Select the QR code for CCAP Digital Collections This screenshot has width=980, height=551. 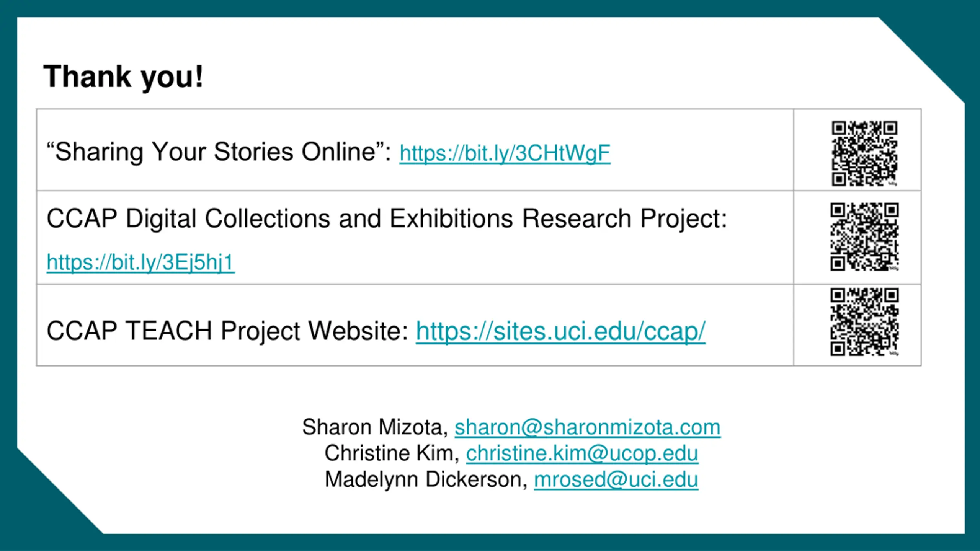pos(864,237)
